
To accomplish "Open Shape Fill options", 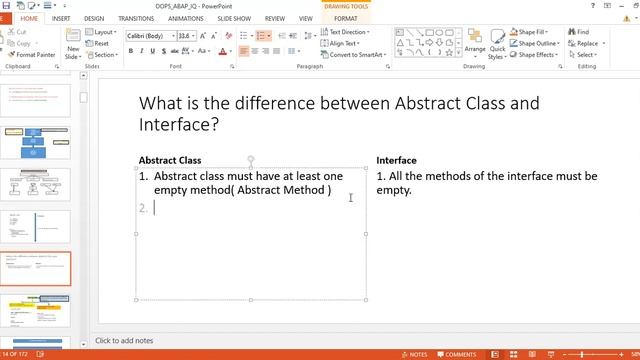I will pyautogui.click(x=529, y=32).
